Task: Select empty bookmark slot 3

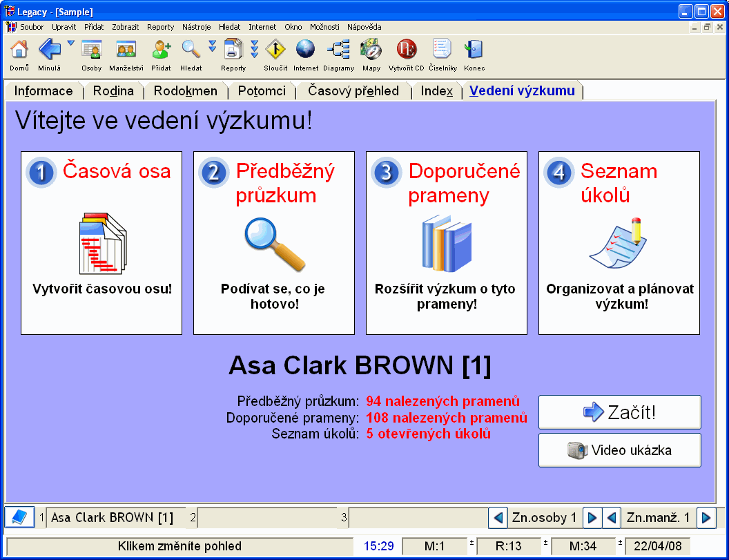Action: [418, 518]
